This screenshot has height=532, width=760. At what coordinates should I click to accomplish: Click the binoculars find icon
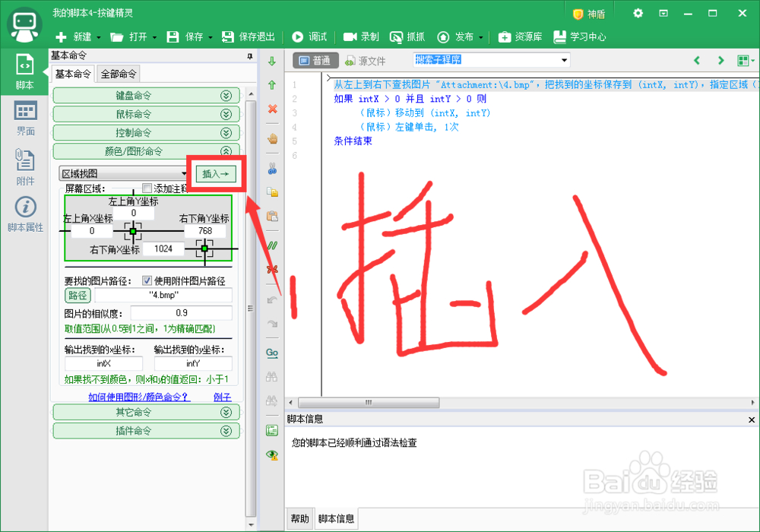272,377
